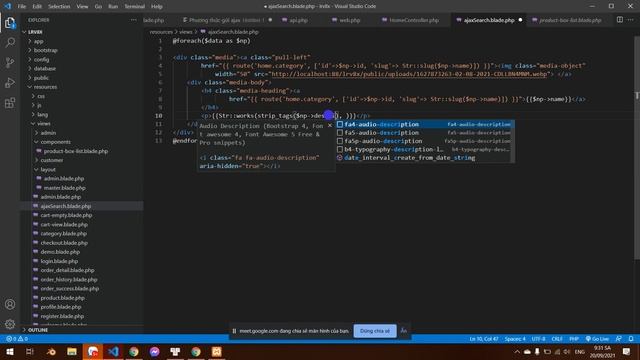Viewport: 640px width, 360px height.
Task: Click Visual Studio Code taskbar icon
Action: click(113, 351)
